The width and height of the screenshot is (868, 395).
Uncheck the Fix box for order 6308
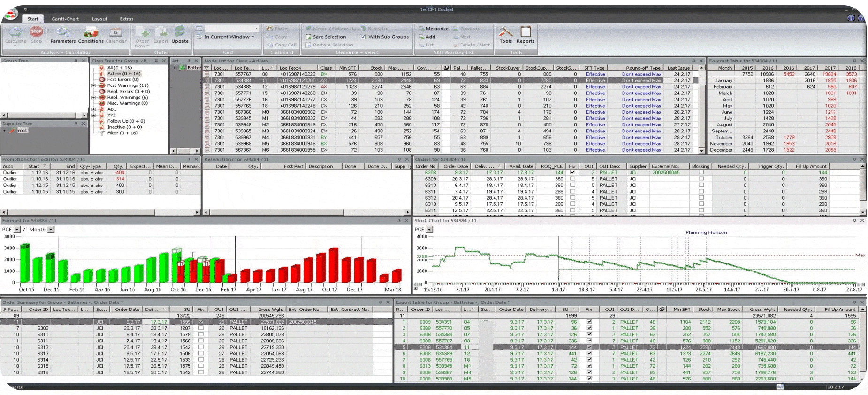coord(572,172)
